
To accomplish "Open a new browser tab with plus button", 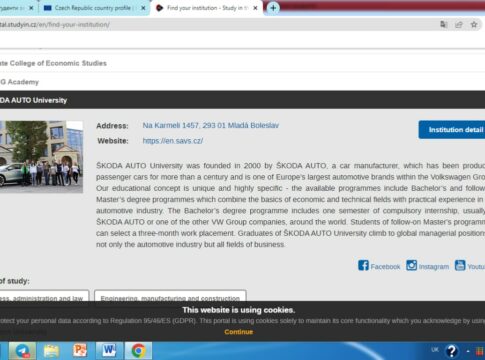I will click(x=273, y=8).
